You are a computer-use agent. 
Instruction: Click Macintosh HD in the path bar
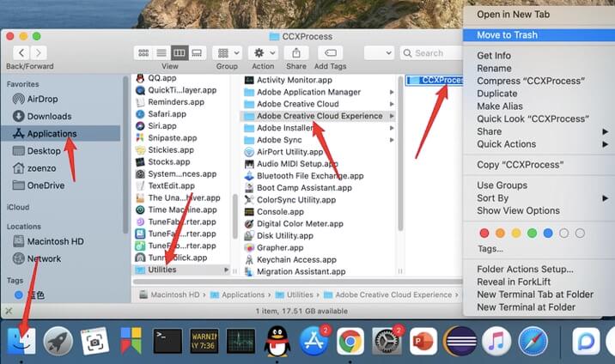[x=169, y=294]
